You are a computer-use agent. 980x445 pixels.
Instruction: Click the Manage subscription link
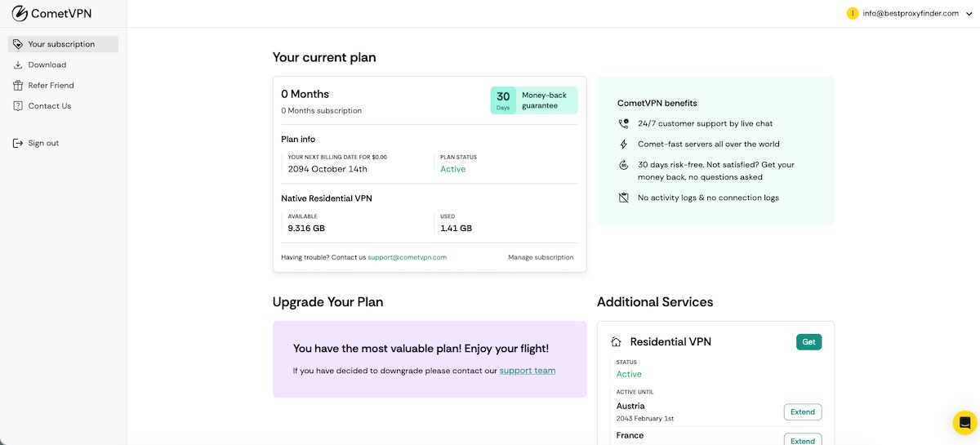(x=541, y=257)
